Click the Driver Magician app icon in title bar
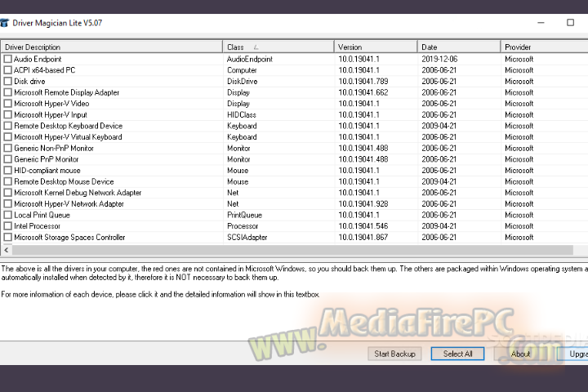 coord(4,23)
